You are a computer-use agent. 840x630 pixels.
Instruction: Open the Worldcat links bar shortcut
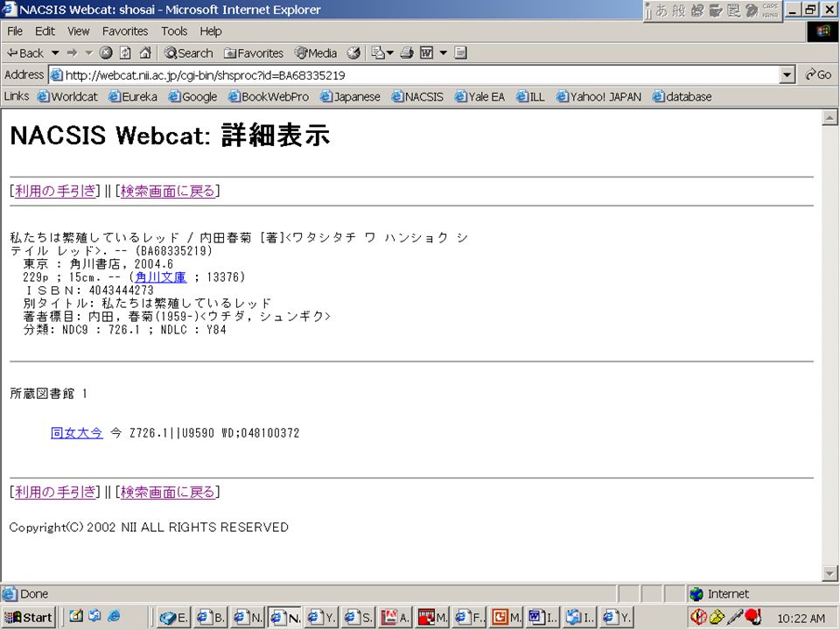pos(67,96)
